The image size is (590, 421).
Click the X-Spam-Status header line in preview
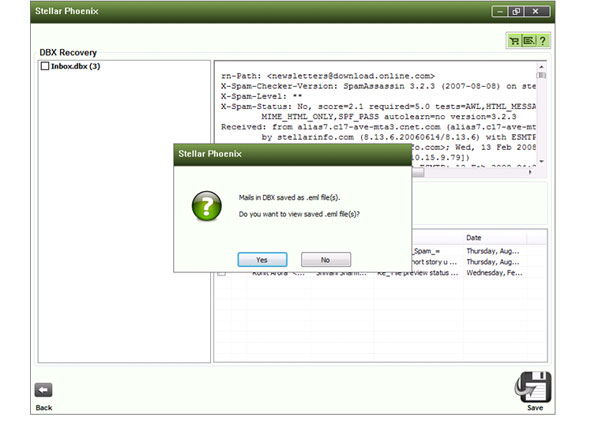(x=378, y=107)
